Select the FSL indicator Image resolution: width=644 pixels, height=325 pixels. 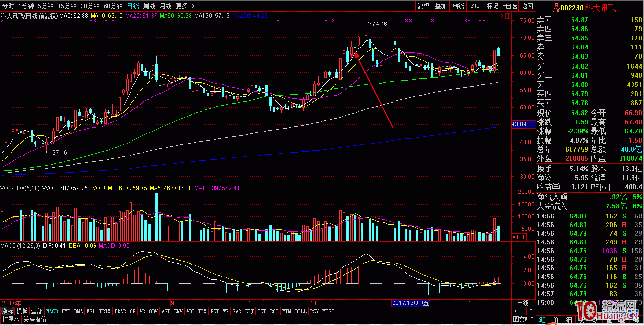tap(91, 311)
